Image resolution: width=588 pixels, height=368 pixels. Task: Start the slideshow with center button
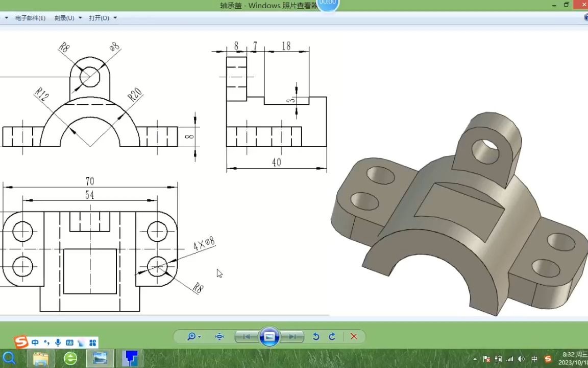point(269,336)
